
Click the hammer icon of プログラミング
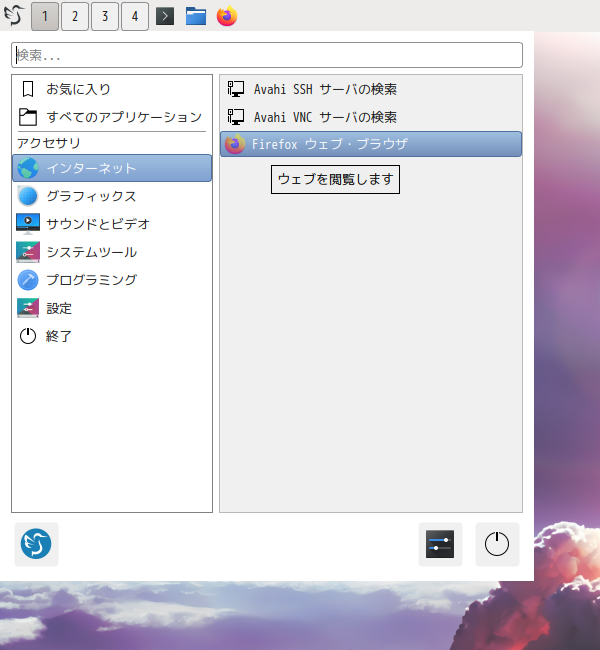[x=28, y=280]
